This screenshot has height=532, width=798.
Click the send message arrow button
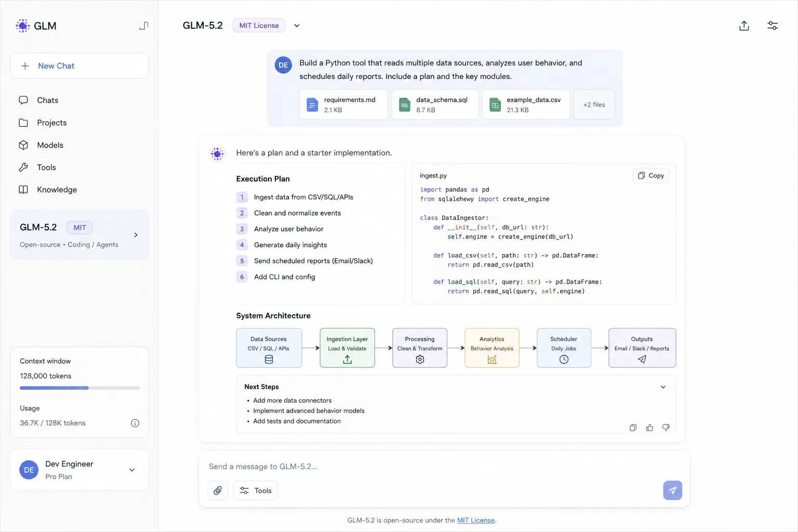672,490
